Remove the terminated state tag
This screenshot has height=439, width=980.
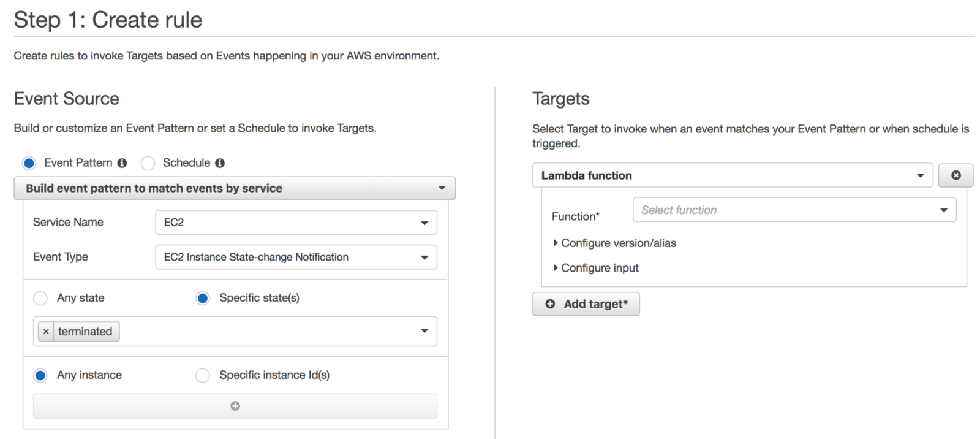click(46, 332)
